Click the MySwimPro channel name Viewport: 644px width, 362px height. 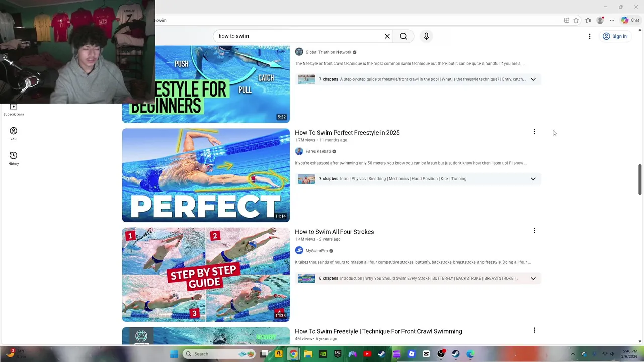316,251
